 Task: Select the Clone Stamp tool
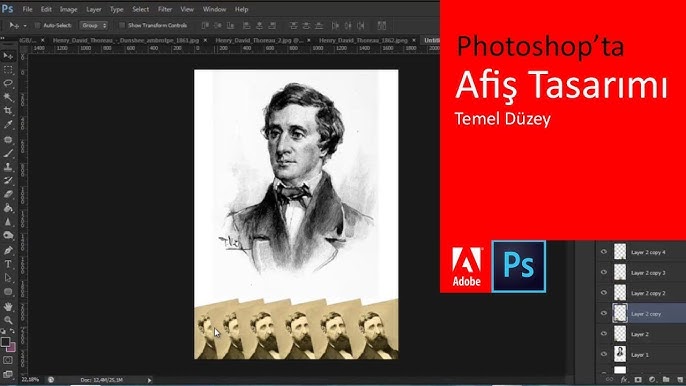point(8,167)
